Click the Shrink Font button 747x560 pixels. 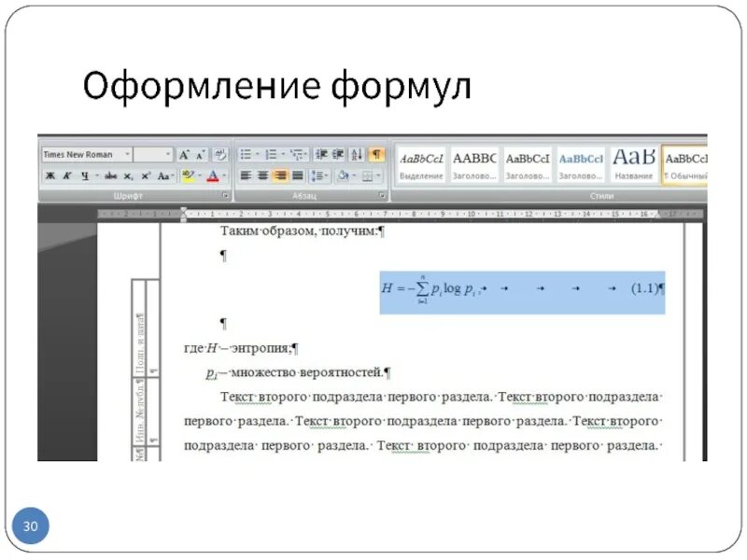pos(200,155)
